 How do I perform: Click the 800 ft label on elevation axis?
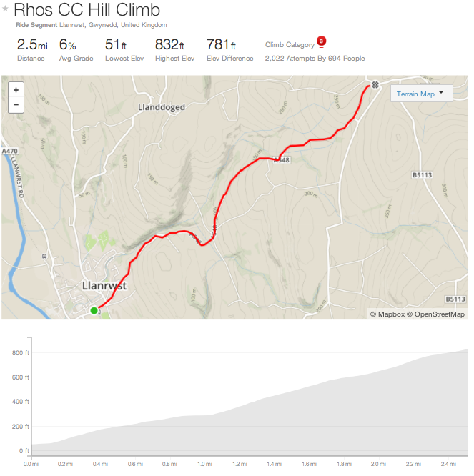[x=21, y=353]
